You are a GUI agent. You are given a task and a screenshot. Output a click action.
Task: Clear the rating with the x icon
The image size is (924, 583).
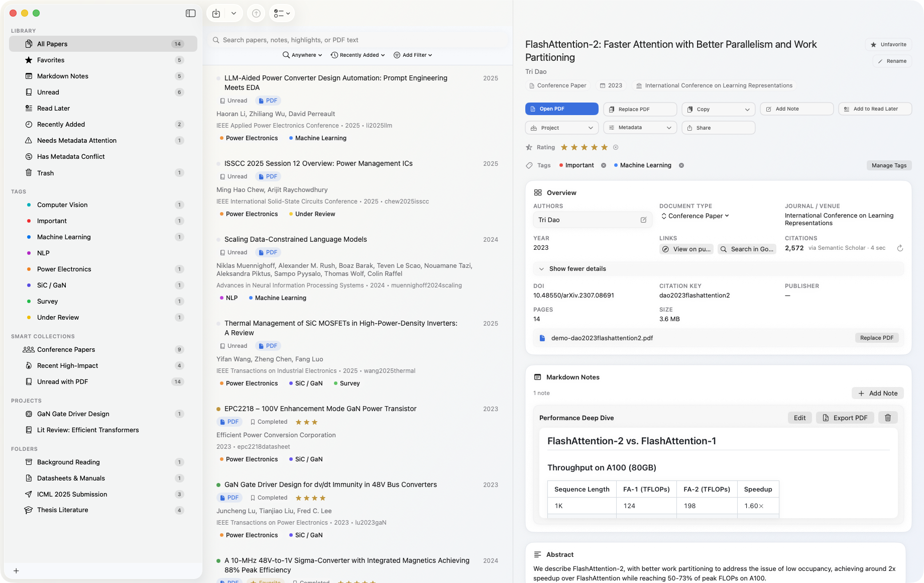pyautogui.click(x=616, y=147)
